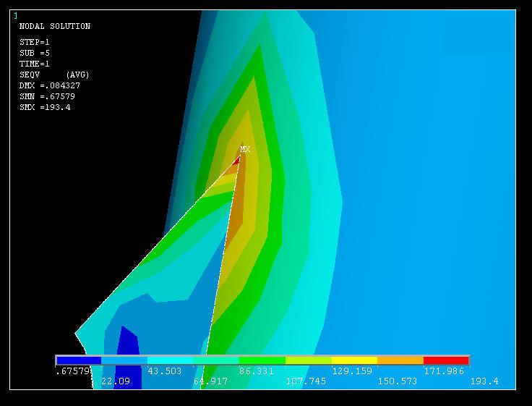Click the 22.09 legend value

click(116, 381)
